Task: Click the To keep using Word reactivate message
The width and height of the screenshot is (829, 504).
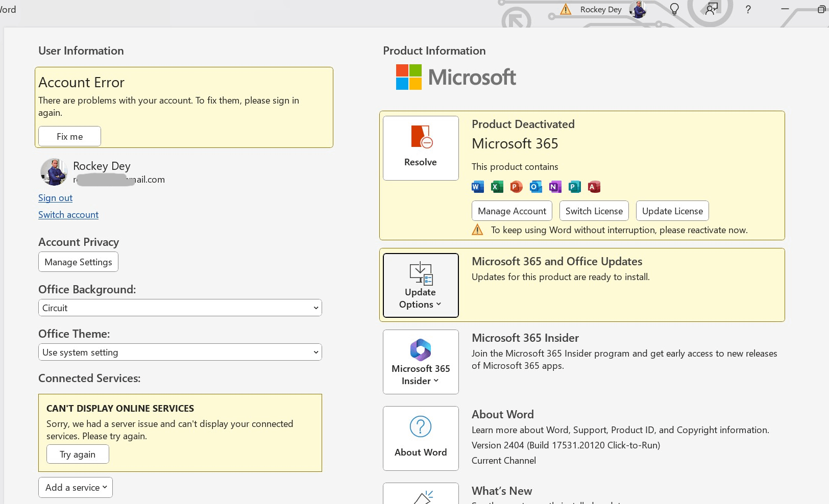Action: [619, 230]
